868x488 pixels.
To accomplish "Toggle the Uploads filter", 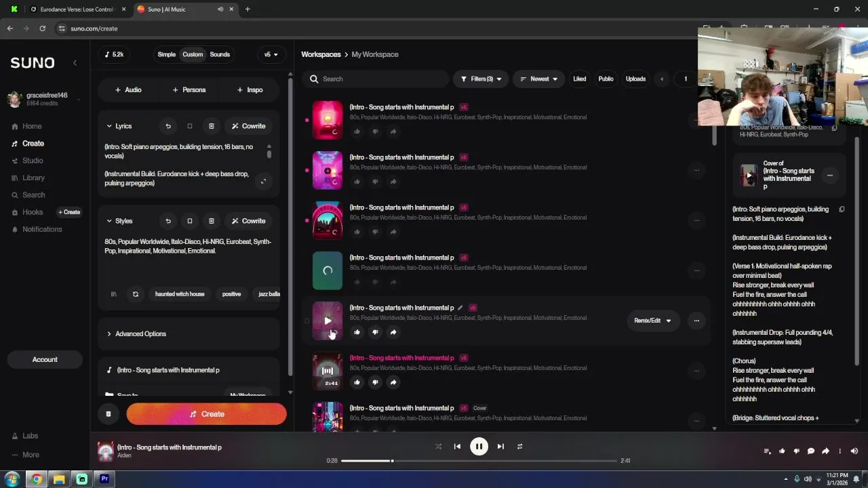I will [x=635, y=79].
